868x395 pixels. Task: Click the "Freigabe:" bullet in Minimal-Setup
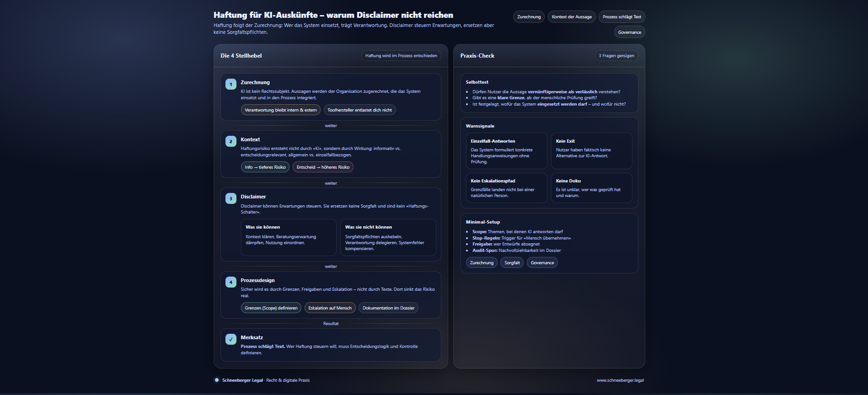tap(506, 244)
